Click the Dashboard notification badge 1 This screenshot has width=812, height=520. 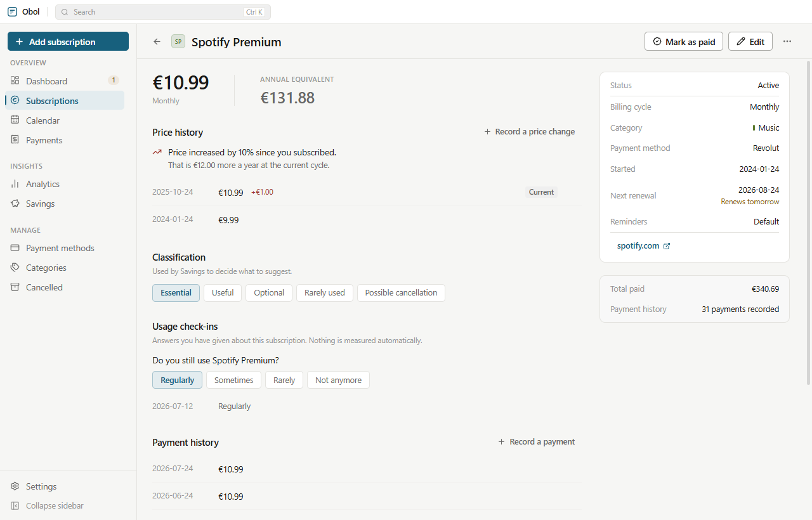(113, 80)
